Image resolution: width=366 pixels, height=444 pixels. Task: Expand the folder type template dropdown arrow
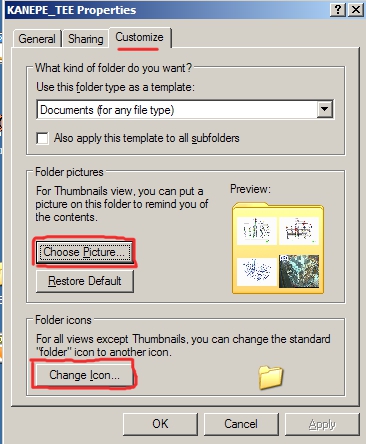click(x=324, y=109)
